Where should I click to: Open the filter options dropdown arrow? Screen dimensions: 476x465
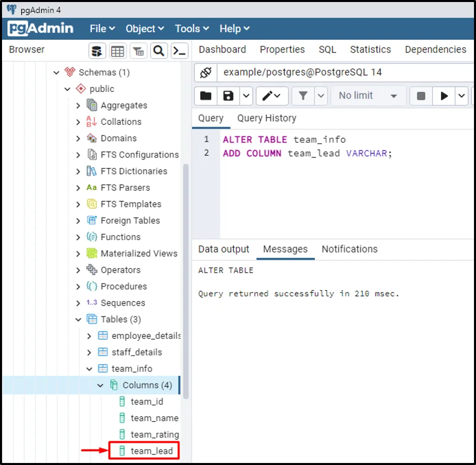click(x=321, y=96)
